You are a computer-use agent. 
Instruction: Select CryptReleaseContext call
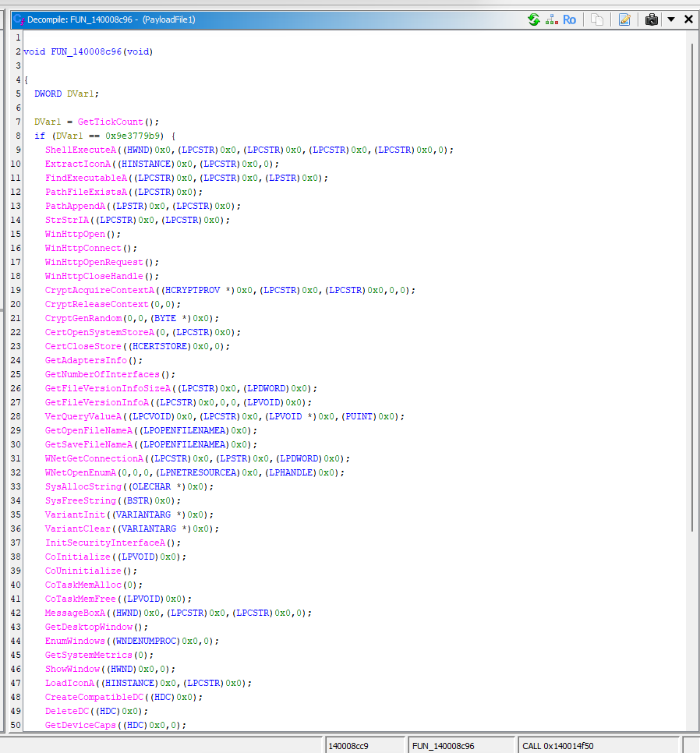pos(97,304)
